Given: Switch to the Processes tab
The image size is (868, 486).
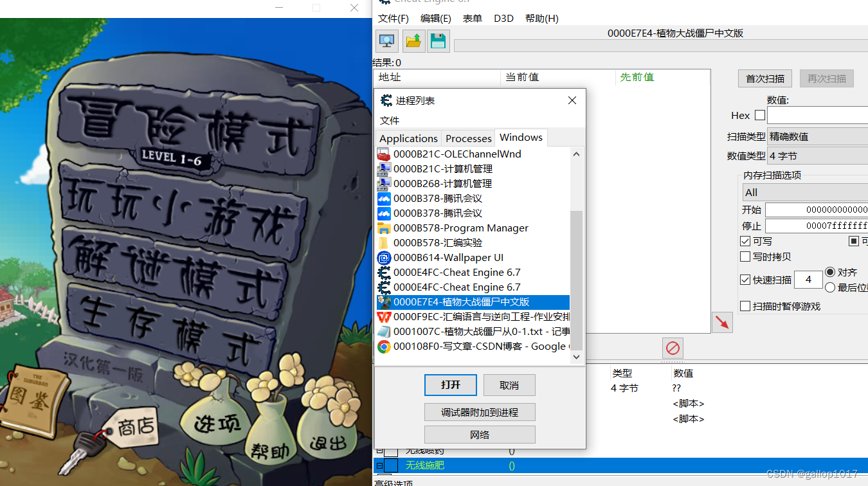Looking at the screenshot, I should pyautogui.click(x=468, y=138).
